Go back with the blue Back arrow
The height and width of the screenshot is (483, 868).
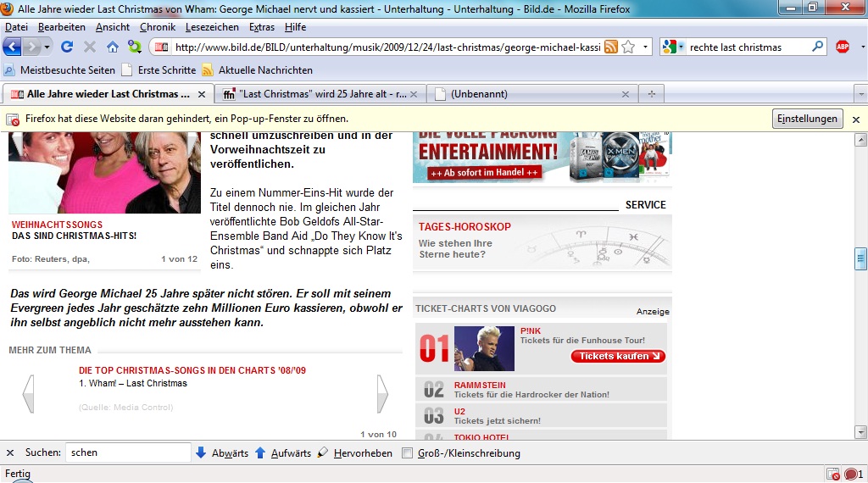(x=12, y=47)
